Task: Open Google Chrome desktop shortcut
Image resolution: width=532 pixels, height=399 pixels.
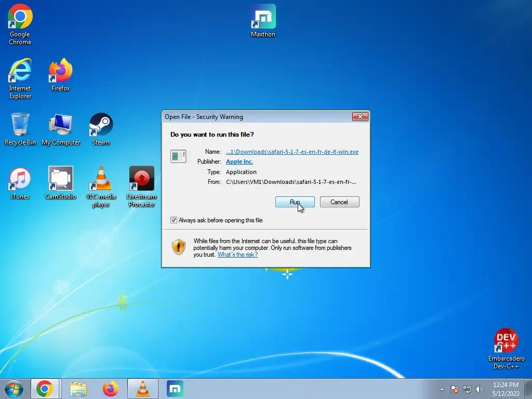Action: pyautogui.click(x=20, y=25)
